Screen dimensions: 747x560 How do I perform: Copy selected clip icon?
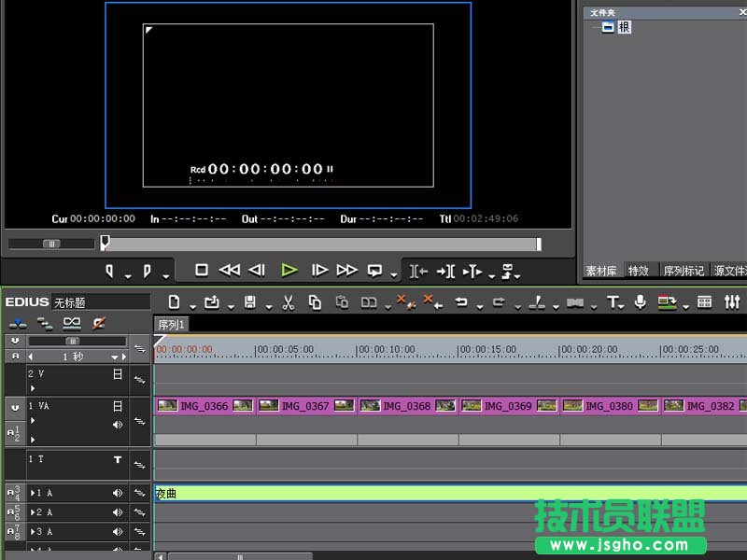point(315,302)
